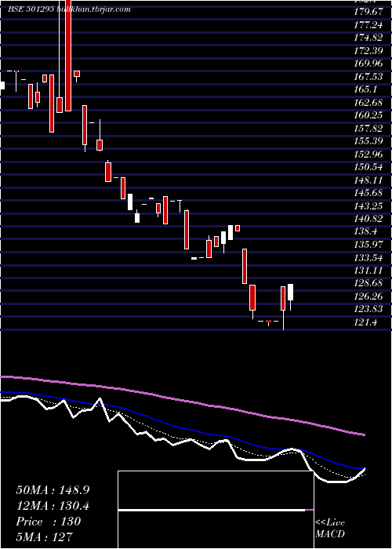The height and width of the screenshot is (549, 392).
Task: Click the 5MA : 127 readout
Action: click(45, 536)
